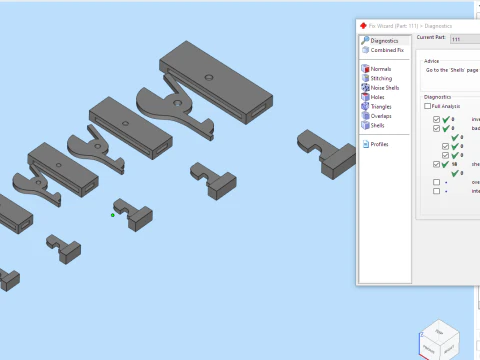Untick the upper indented checkbox beneath the 'bad…' row
The height and width of the screenshot is (360, 480).
(x=445, y=146)
